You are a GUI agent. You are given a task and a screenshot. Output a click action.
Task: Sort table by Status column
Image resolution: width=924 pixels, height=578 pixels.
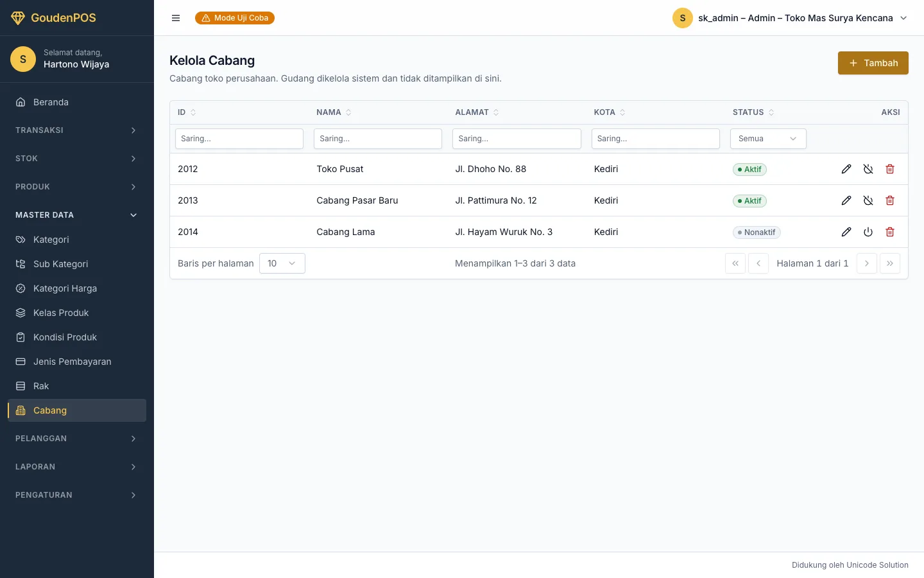[753, 112]
